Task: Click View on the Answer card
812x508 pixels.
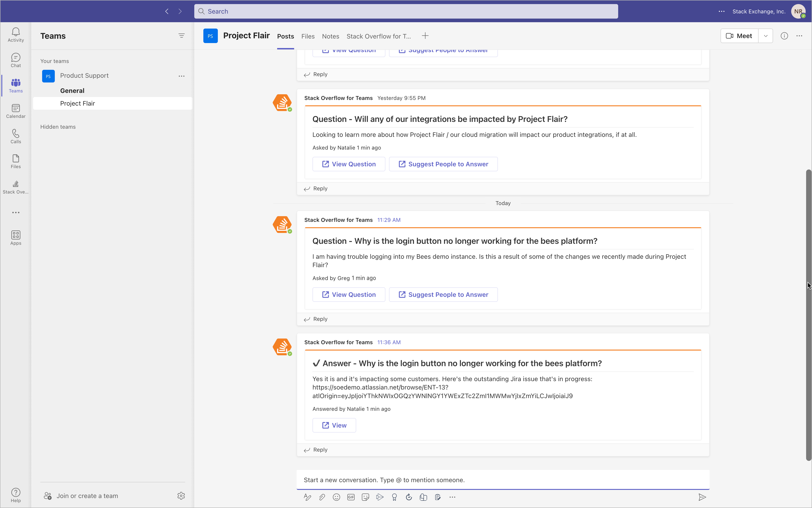Action: (334, 425)
